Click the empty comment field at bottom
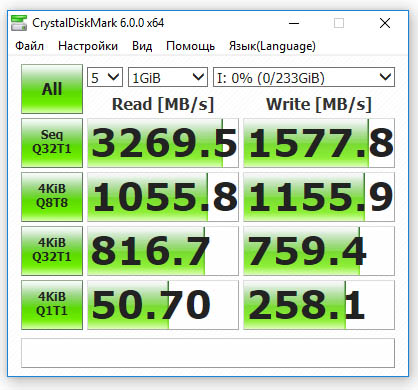Screen dimensions: 418x390 tap(208, 353)
